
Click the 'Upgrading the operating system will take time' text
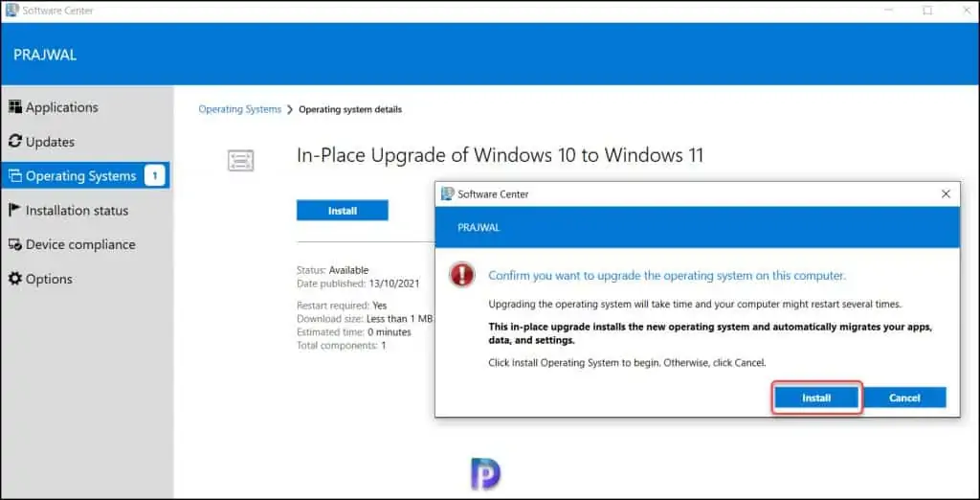pos(695,305)
